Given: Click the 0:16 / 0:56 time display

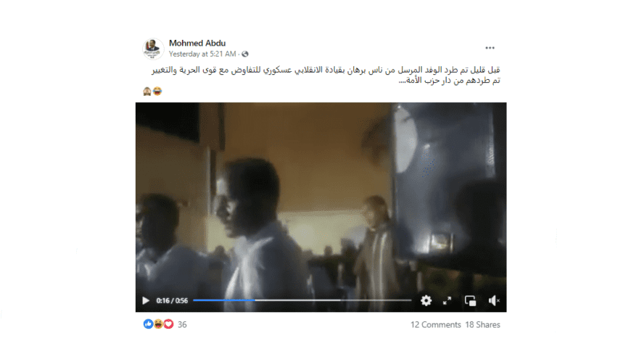Looking at the screenshot, I should pyautogui.click(x=172, y=300).
